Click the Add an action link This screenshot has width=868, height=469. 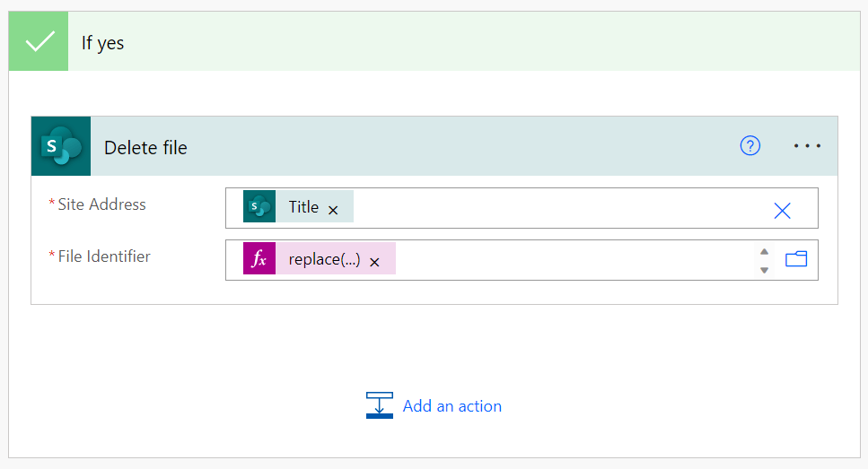(x=452, y=406)
